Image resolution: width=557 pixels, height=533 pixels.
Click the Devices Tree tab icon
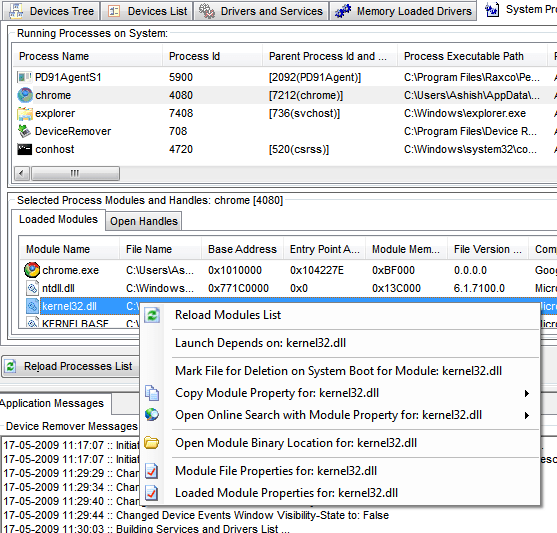[16, 11]
